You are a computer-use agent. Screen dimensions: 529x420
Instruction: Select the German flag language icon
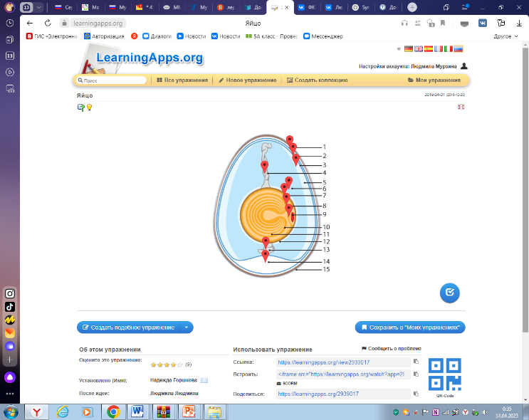[409, 49]
